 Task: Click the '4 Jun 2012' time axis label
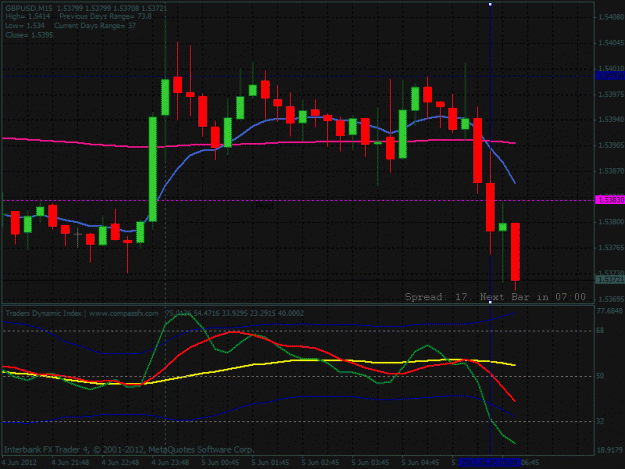[x=20, y=463]
